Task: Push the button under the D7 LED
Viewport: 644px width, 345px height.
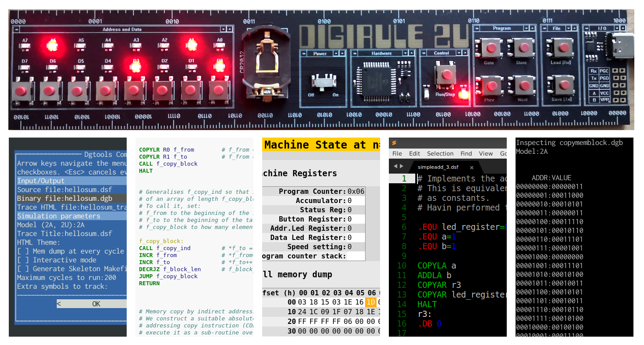Action: click(x=22, y=91)
